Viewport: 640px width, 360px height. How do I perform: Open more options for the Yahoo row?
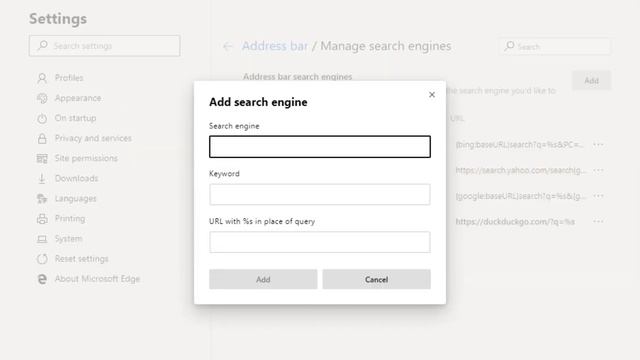(x=598, y=170)
